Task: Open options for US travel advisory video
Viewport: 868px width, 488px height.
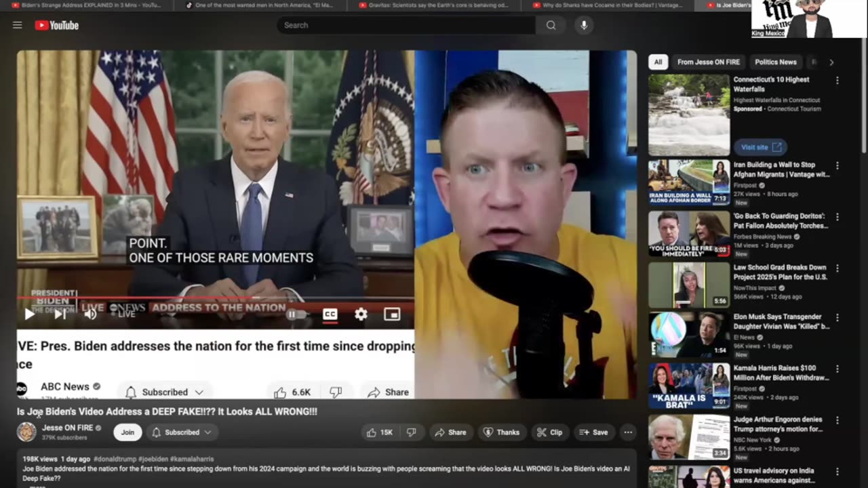Action: (x=837, y=472)
